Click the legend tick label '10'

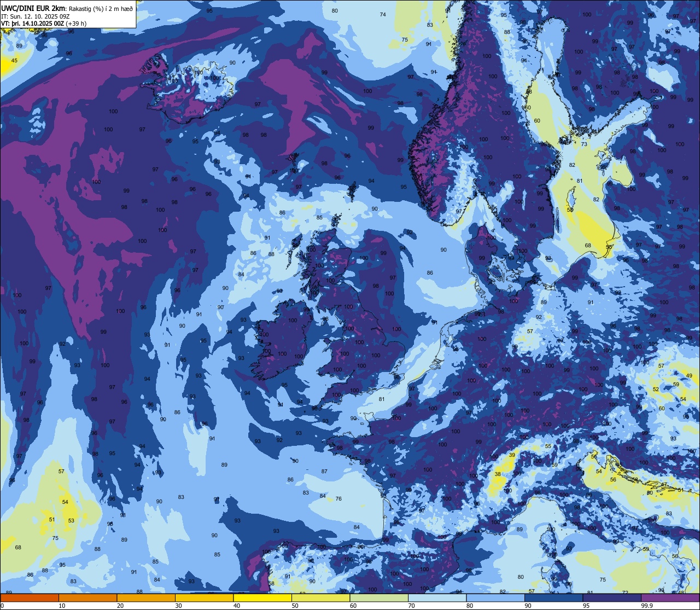point(62,606)
